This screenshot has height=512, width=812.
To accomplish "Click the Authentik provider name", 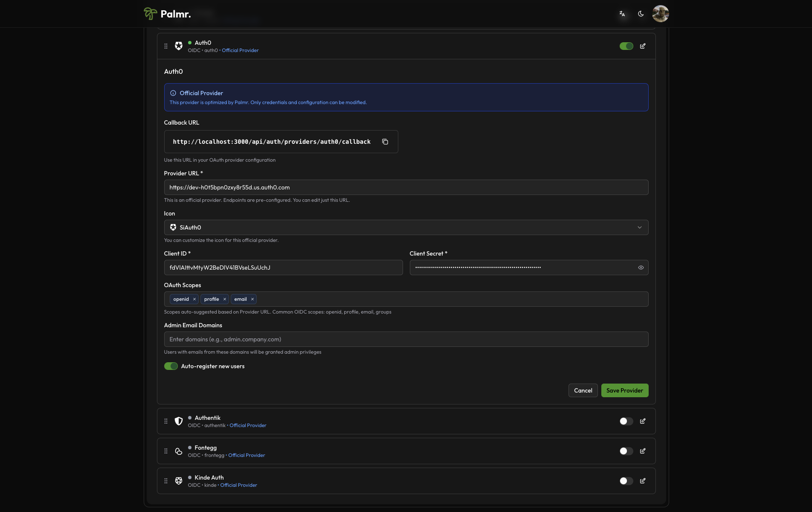I will pos(207,418).
